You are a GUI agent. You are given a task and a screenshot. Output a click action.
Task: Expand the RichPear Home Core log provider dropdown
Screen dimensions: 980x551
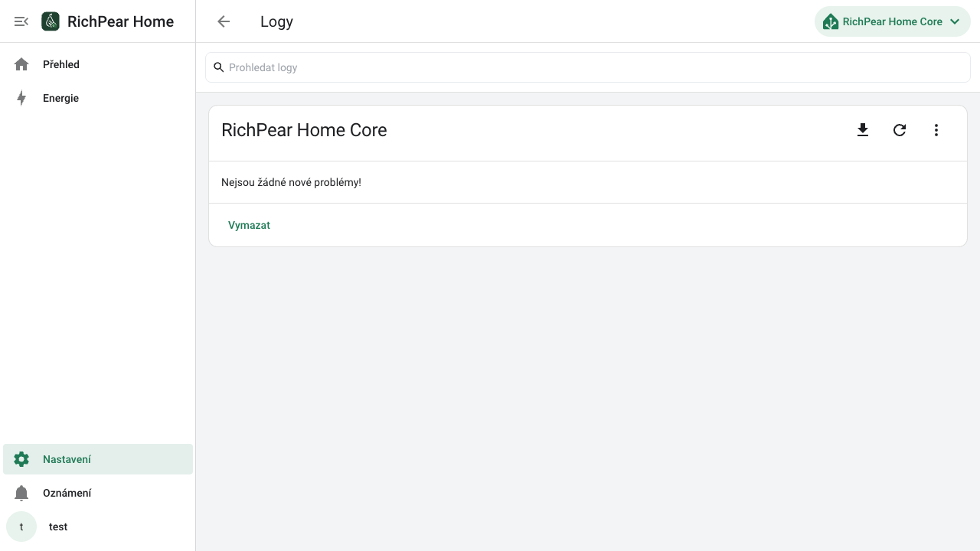click(x=893, y=21)
